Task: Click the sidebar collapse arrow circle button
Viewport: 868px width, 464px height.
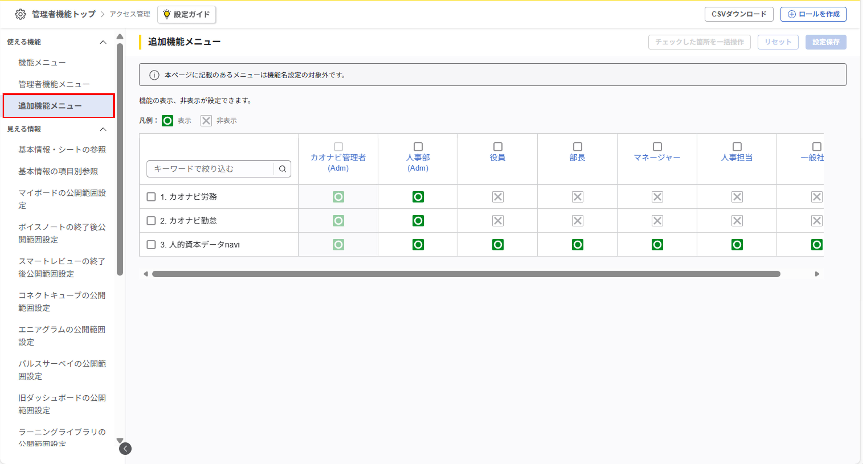Action: (x=125, y=449)
